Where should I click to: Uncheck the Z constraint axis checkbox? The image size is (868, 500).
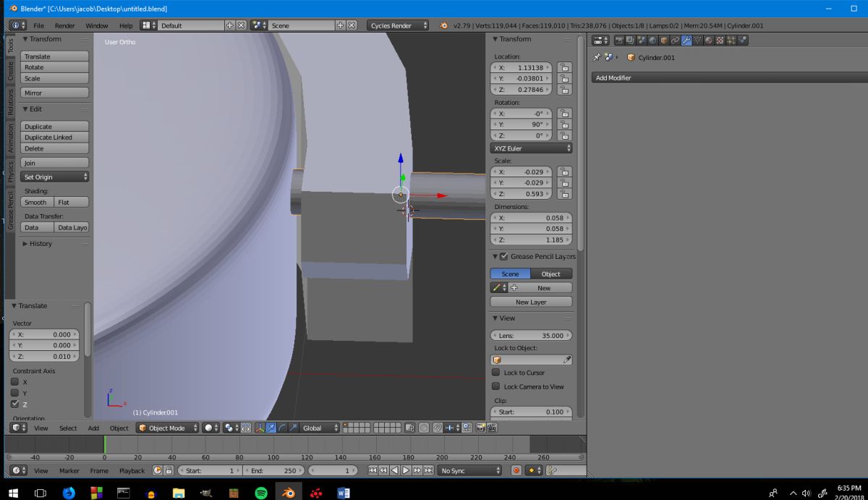click(x=14, y=404)
